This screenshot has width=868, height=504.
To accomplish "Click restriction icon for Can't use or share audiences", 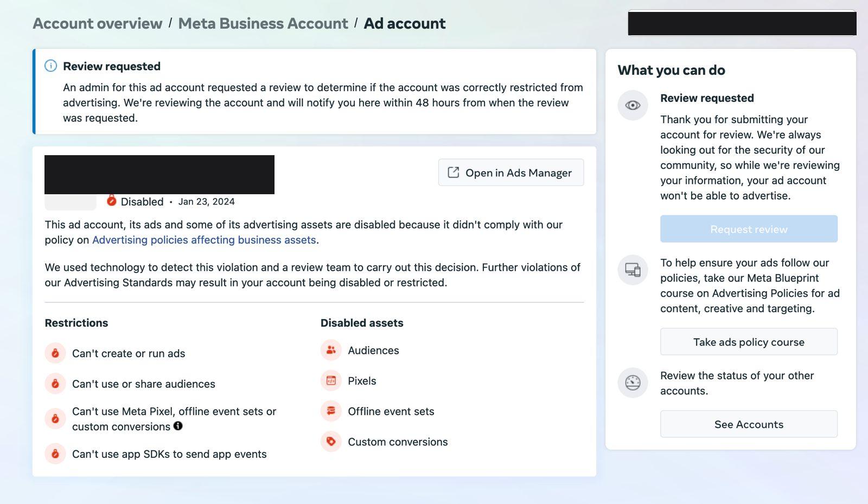I will [x=55, y=384].
